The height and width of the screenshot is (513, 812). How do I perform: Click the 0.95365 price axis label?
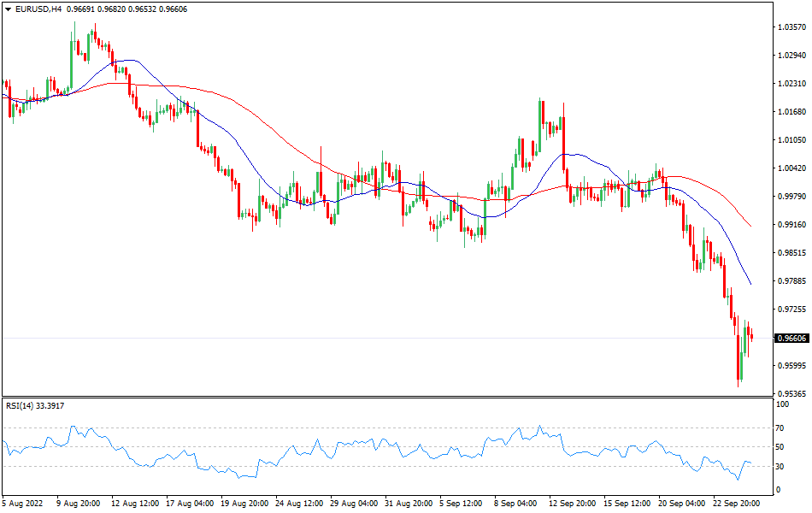(x=791, y=394)
